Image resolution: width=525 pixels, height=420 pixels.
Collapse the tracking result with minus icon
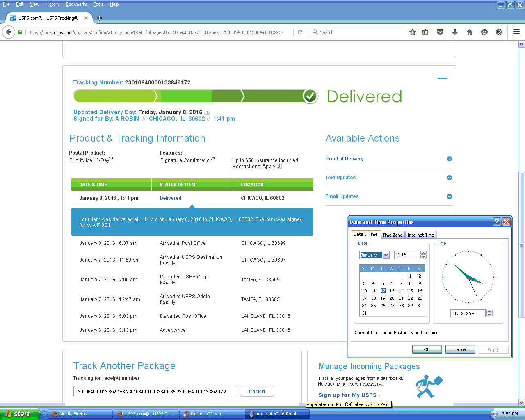click(x=442, y=78)
